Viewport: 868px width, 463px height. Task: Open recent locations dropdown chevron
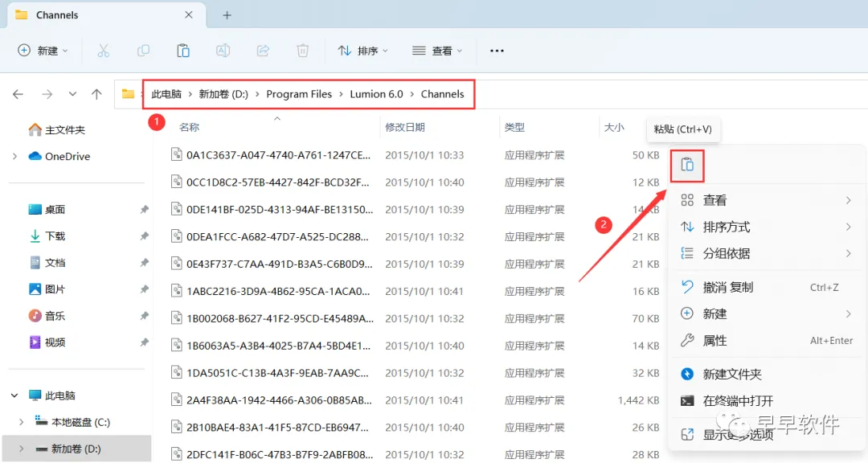point(72,94)
